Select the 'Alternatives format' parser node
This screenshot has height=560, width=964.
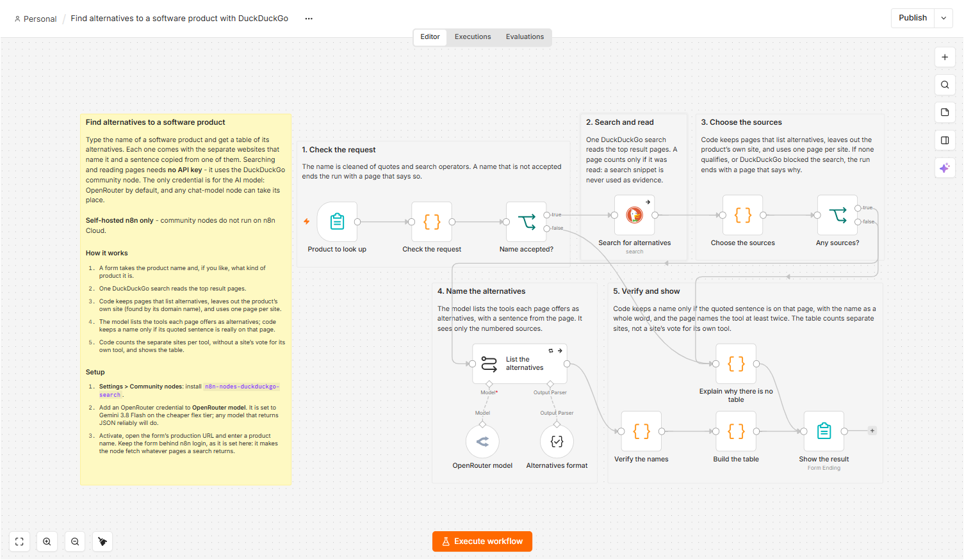[557, 442]
